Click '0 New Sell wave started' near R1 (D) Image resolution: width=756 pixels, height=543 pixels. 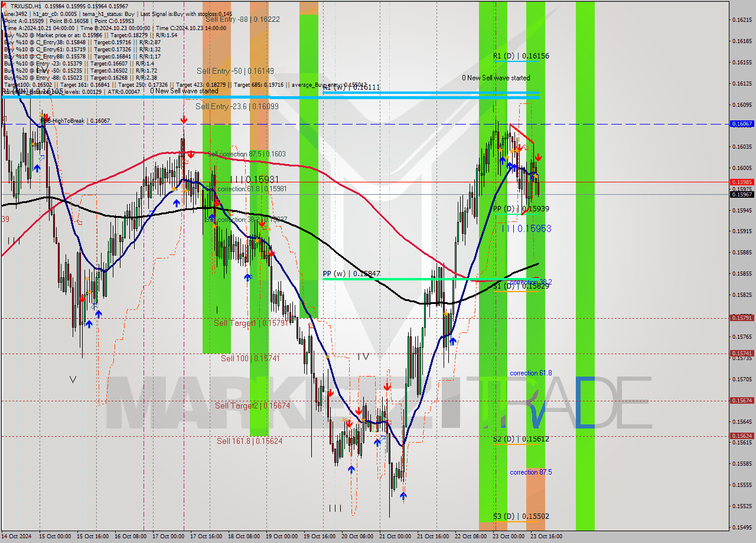496,78
